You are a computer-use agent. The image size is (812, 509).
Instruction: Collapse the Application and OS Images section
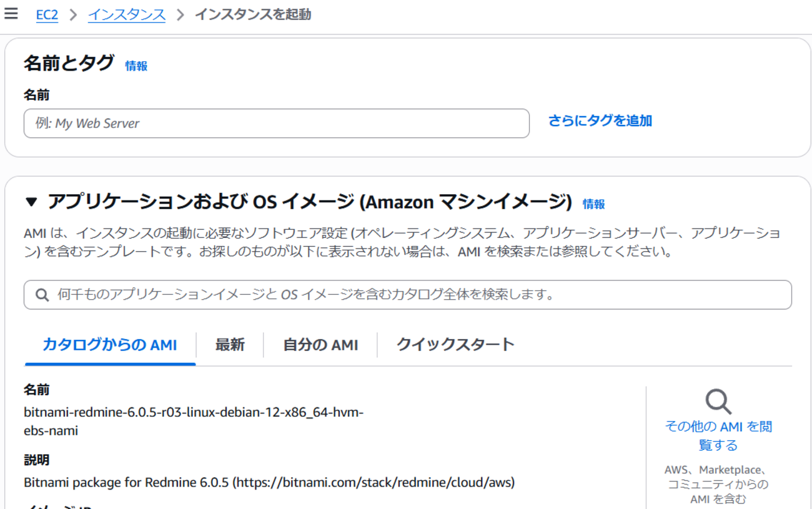[x=31, y=202]
